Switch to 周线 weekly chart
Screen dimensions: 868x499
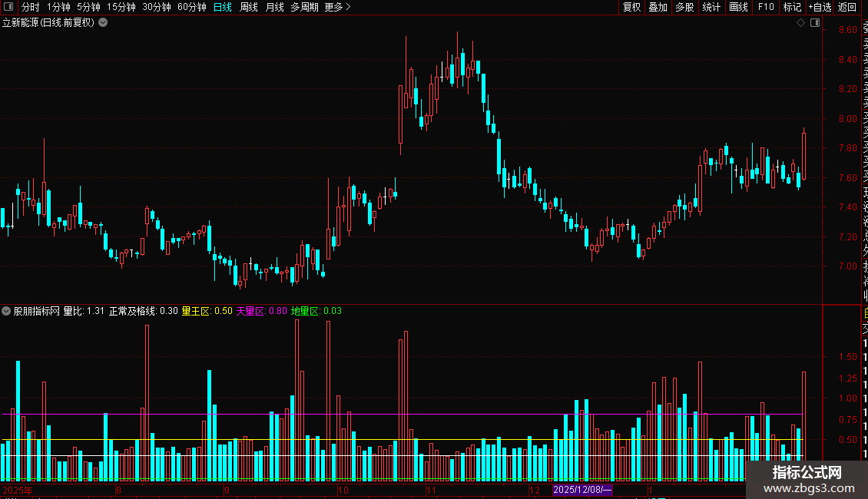coord(249,7)
